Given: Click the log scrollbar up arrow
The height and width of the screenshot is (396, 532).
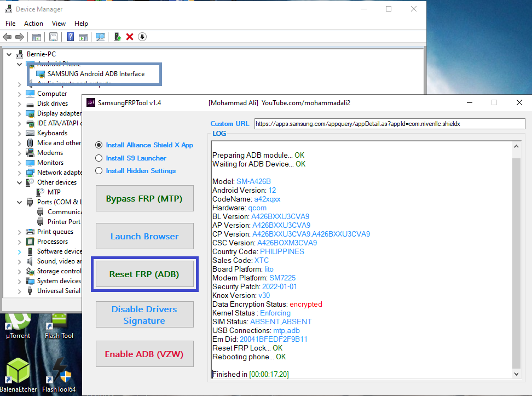Looking at the screenshot, I should tap(516, 146).
